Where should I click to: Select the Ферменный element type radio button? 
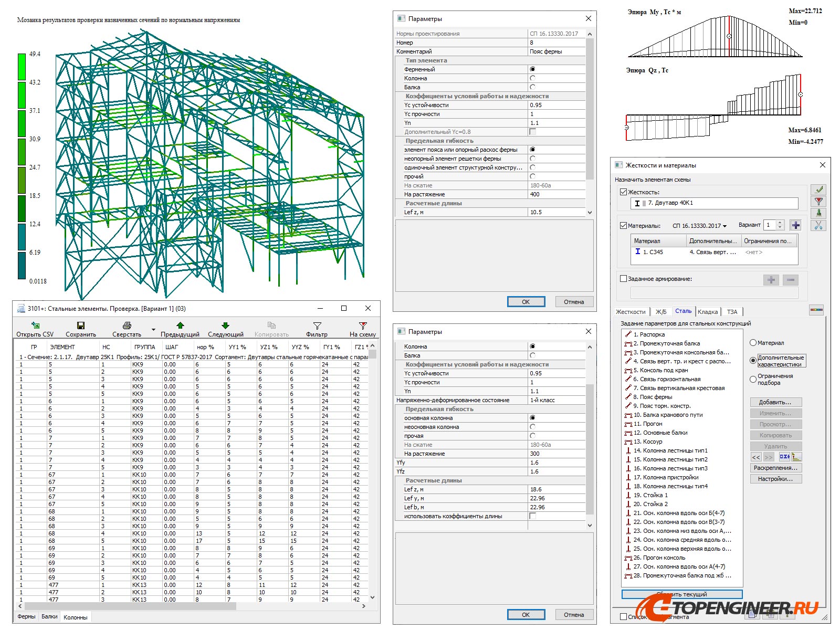click(x=533, y=68)
